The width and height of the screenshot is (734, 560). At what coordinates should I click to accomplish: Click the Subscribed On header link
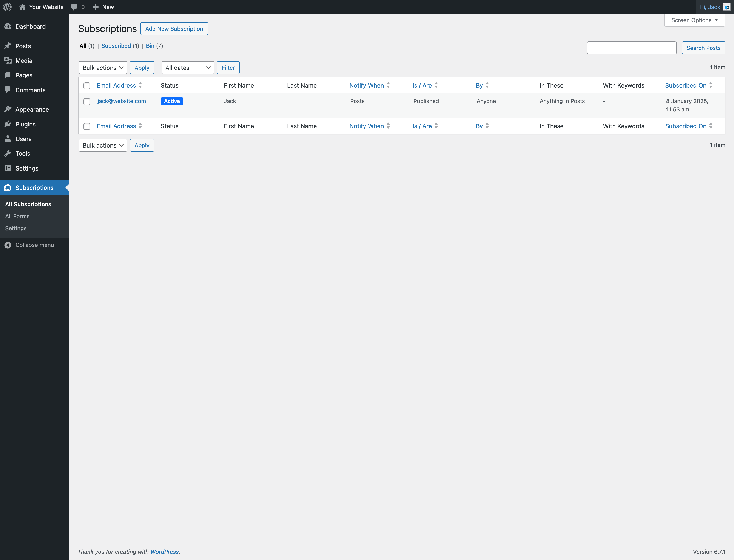pyautogui.click(x=686, y=85)
